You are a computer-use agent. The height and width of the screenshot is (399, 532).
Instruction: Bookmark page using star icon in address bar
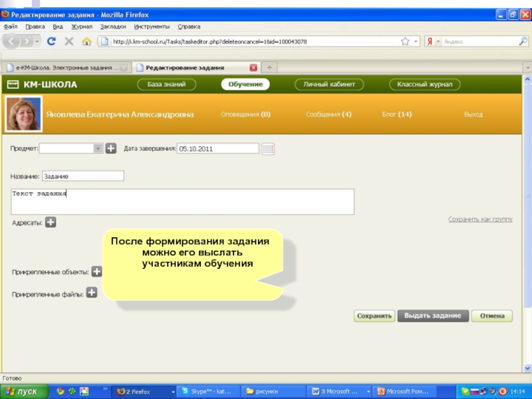[x=404, y=41]
